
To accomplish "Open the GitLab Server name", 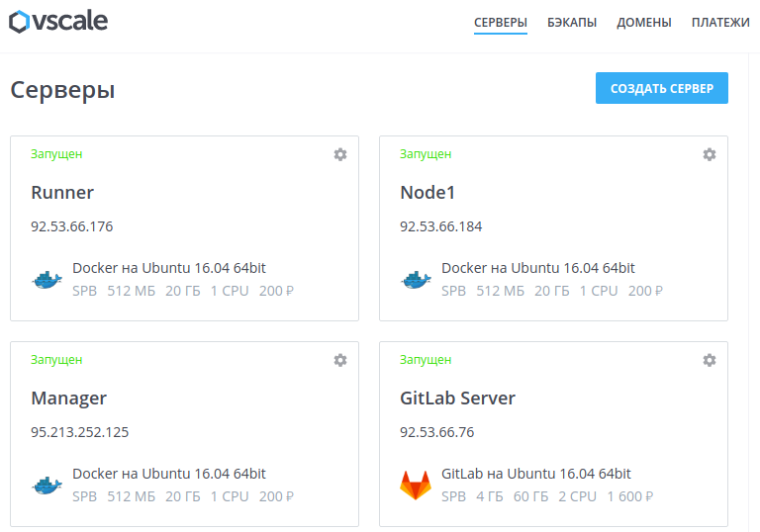I will tap(457, 398).
